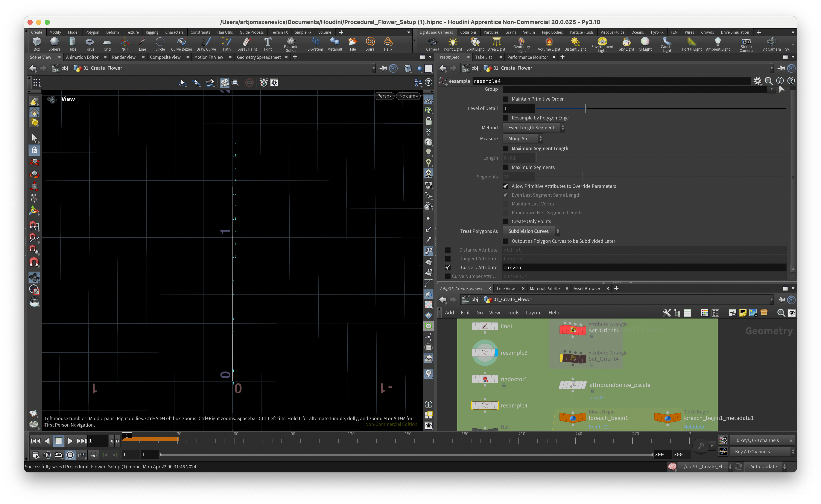Enable Maximum Segment Length checkbox

506,149
